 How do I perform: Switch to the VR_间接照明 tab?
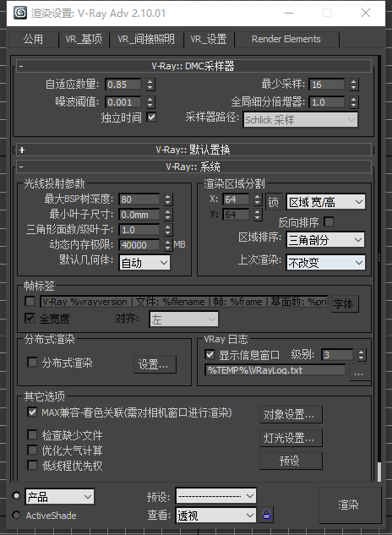tap(146, 39)
